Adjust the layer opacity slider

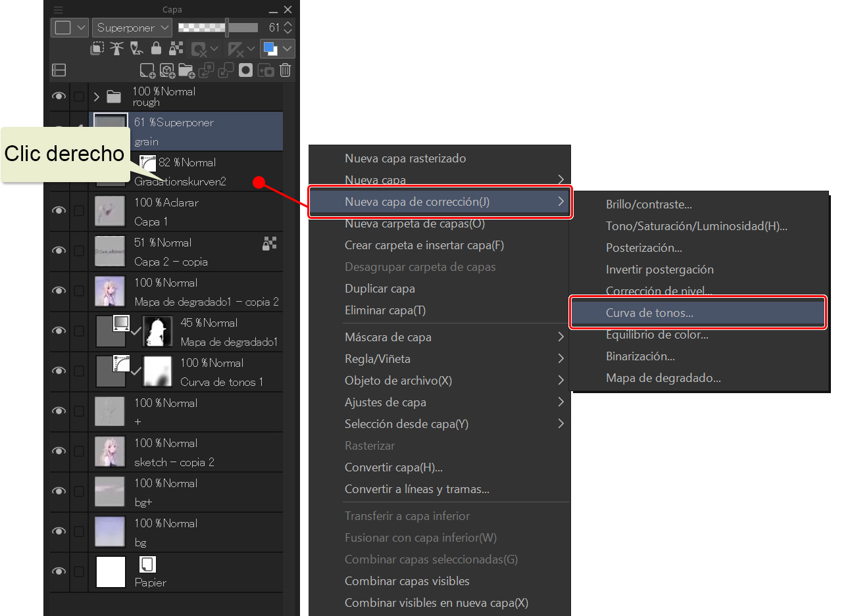[x=219, y=28]
